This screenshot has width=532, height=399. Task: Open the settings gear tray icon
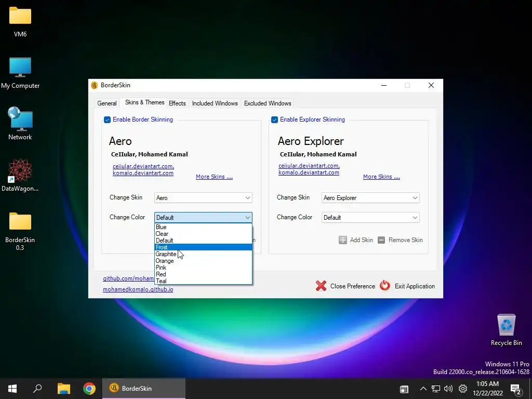(463, 389)
